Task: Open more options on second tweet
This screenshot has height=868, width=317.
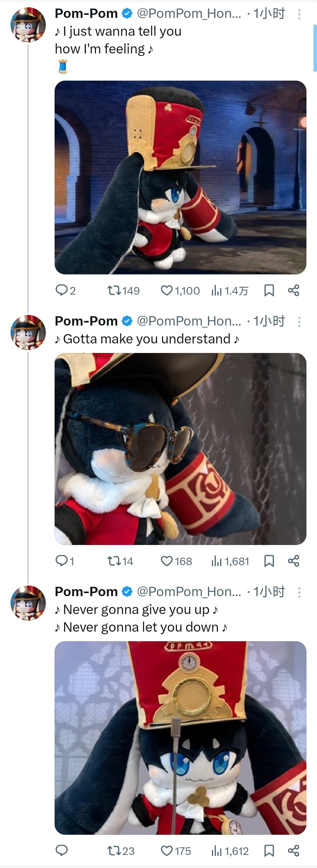Action: [x=299, y=322]
